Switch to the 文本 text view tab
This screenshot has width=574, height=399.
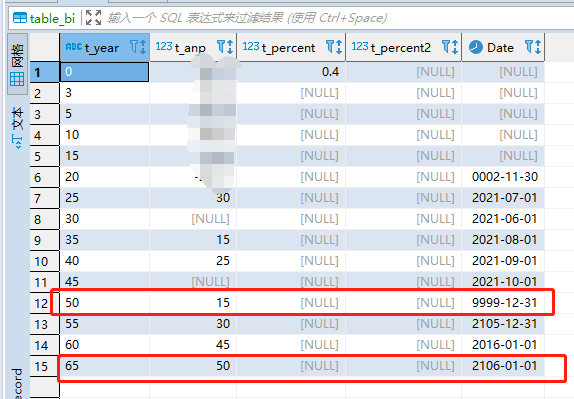click(x=17, y=127)
